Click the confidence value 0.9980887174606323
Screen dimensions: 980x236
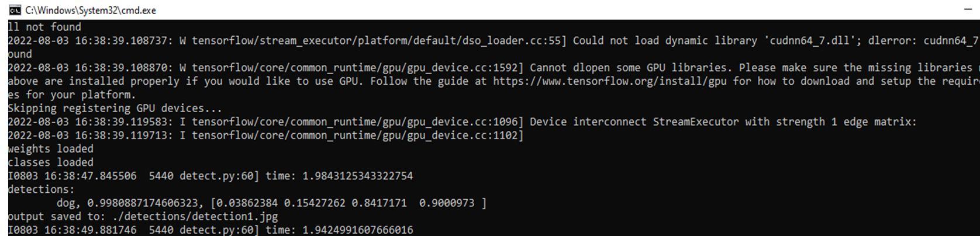click(x=143, y=203)
